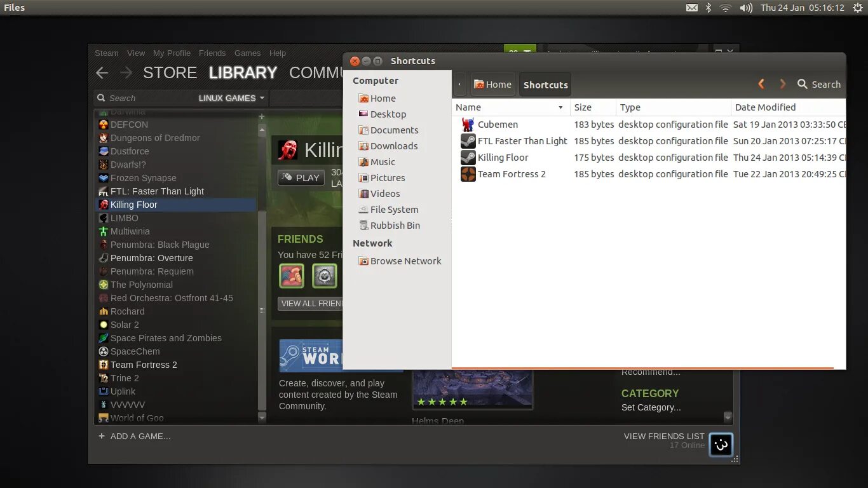Go forward in Files history
Image resolution: width=868 pixels, height=488 pixels.
click(783, 84)
